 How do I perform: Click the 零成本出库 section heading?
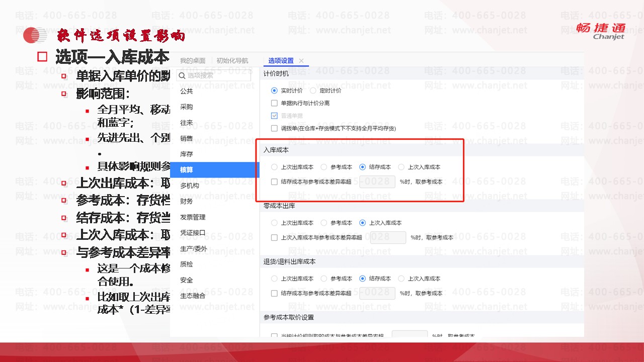click(x=279, y=206)
